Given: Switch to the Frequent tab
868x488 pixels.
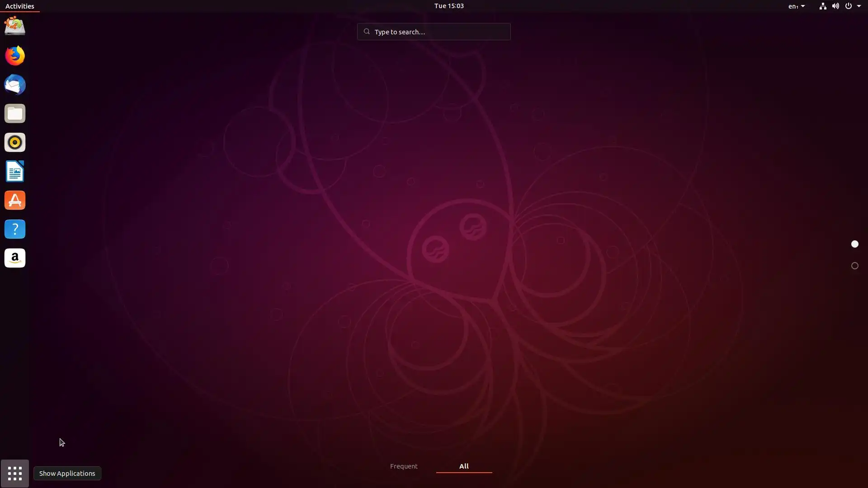Looking at the screenshot, I should coord(404,466).
